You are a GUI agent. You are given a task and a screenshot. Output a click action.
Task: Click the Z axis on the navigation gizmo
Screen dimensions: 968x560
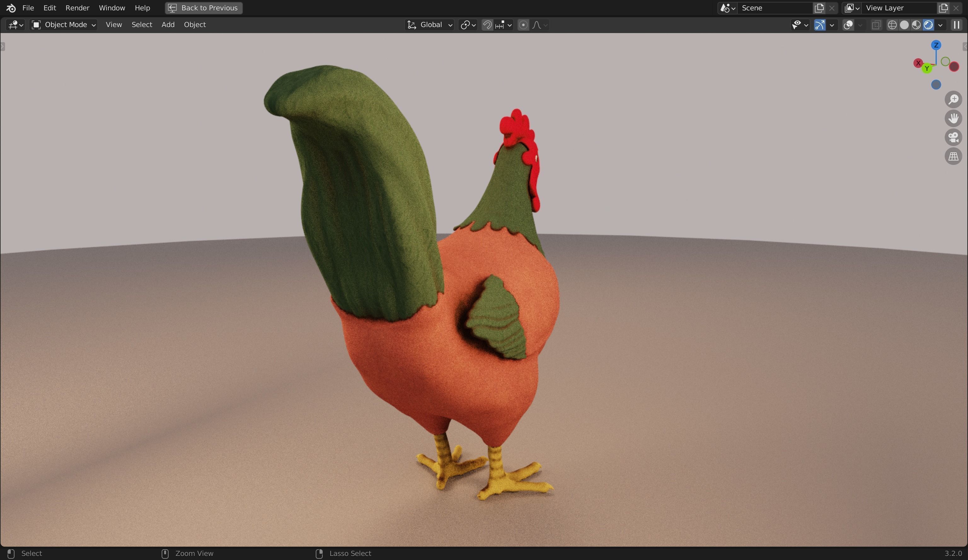click(936, 45)
